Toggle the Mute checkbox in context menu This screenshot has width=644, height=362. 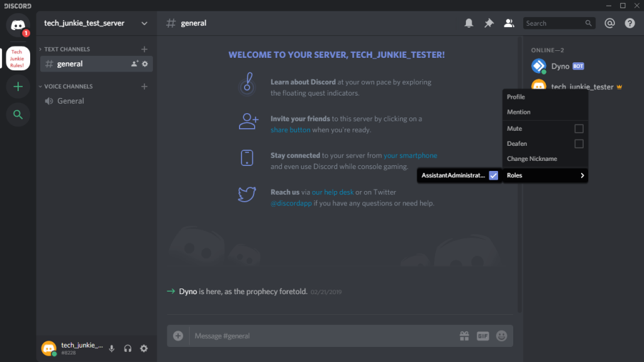[x=579, y=129]
